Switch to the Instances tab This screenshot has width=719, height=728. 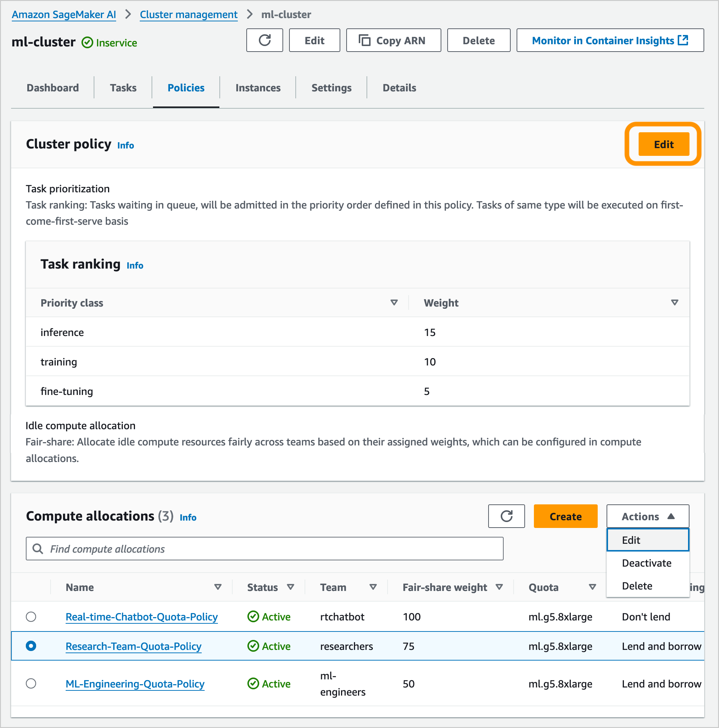tap(258, 88)
